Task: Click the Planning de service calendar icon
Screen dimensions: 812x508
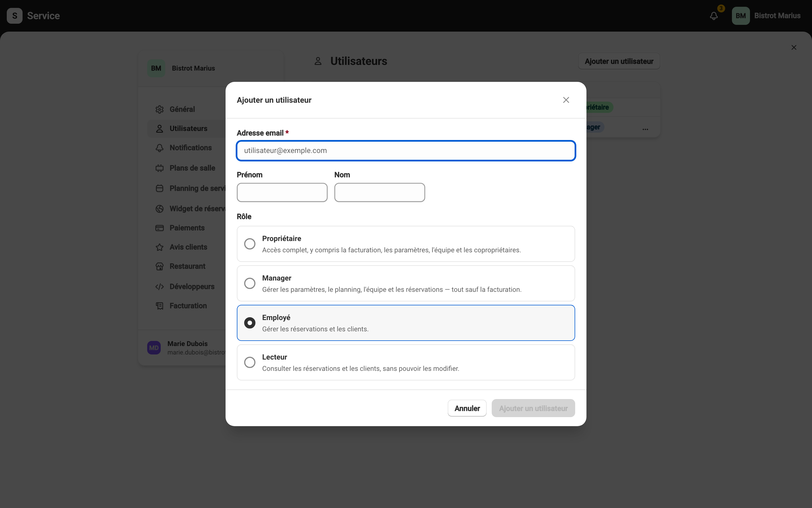Action: (x=160, y=189)
